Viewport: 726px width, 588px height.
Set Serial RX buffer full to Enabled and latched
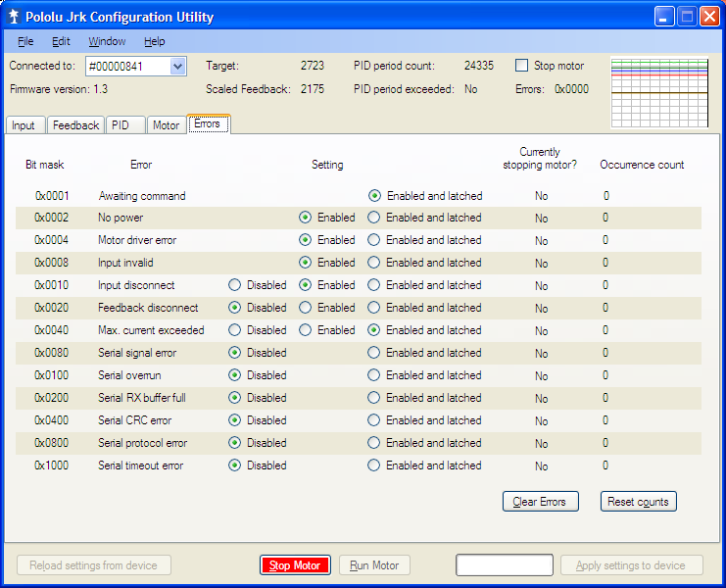point(373,398)
